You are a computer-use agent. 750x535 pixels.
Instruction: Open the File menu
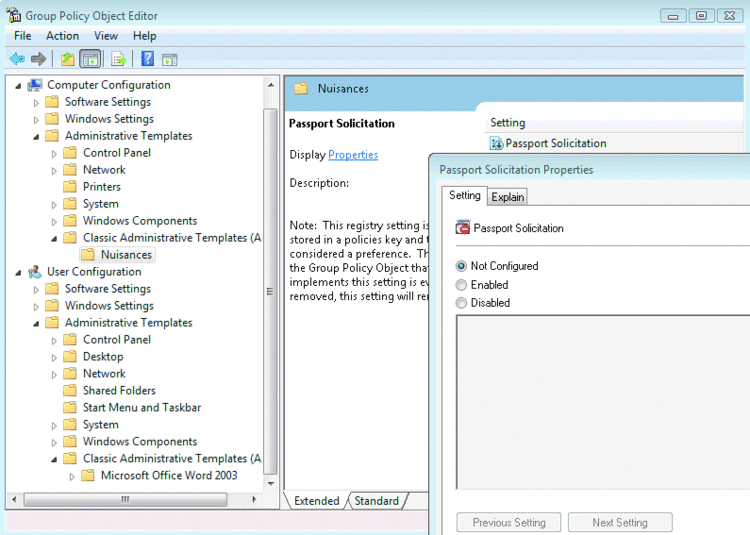[x=22, y=36]
